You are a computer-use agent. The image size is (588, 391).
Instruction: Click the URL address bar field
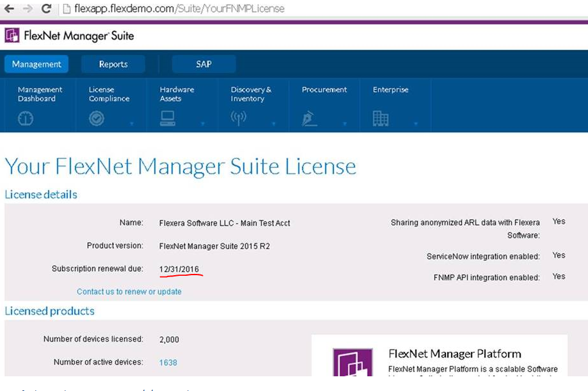click(322, 8)
